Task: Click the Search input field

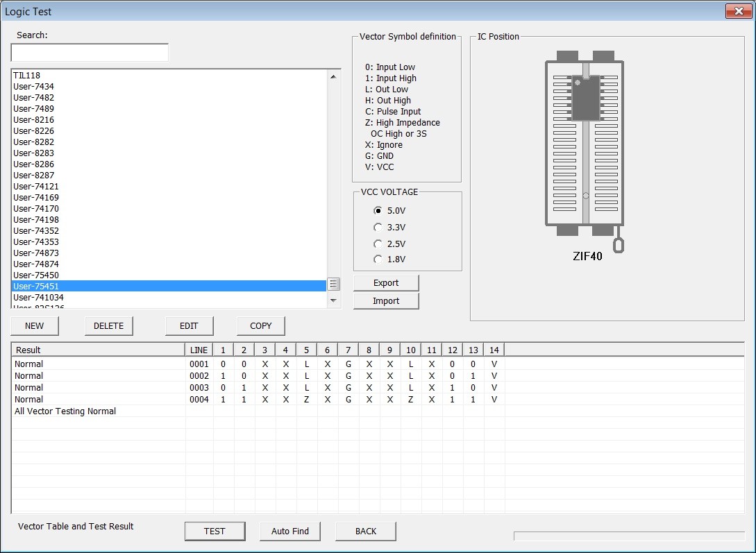Action: click(90, 53)
